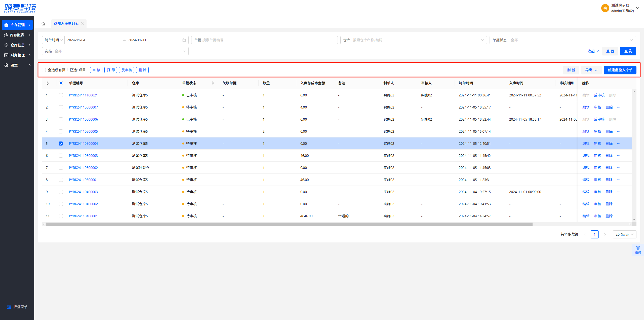The width and height of the screenshot is (644, 320).
Task: Click the user avatar icon at top right
Action: 605,8
